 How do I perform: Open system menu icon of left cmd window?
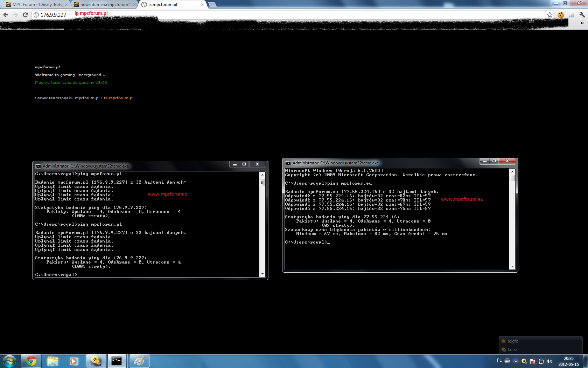pos(38,166)
